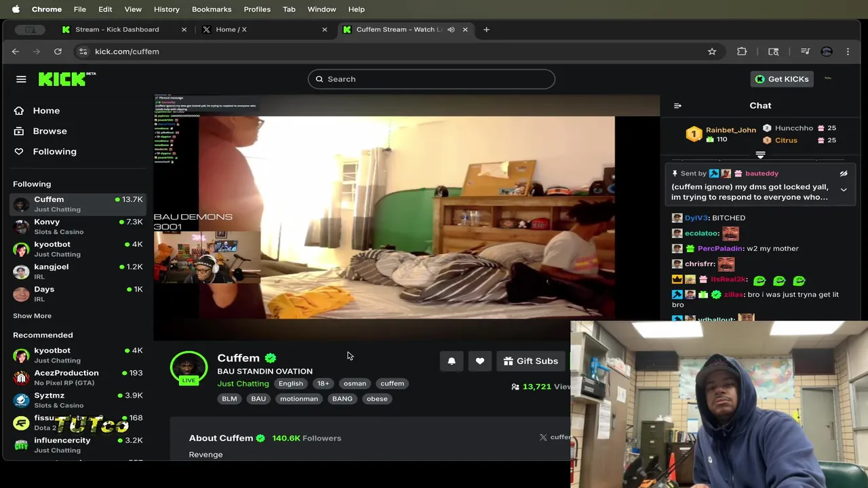Select the BAU tag
868x488 pixels.
pyautogui.click(x=258, y=399)
